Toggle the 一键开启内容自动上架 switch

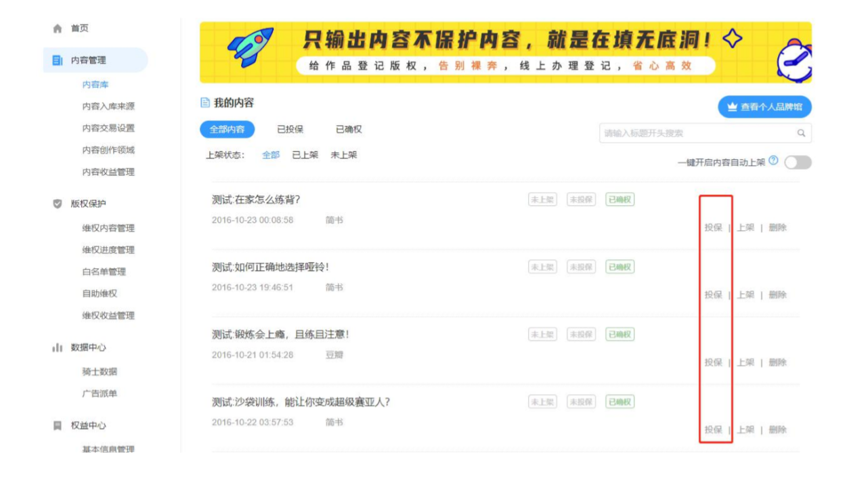pyautogui.click(x=797, y=162)
